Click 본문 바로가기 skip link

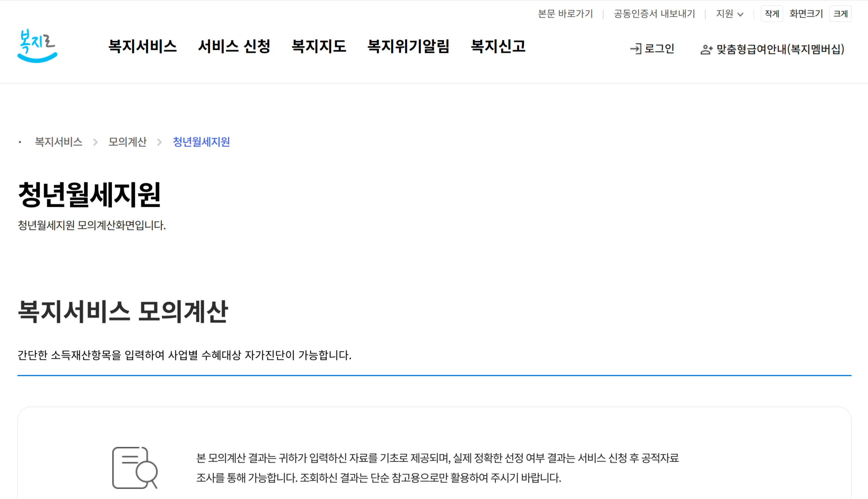[x=565, y=14]
